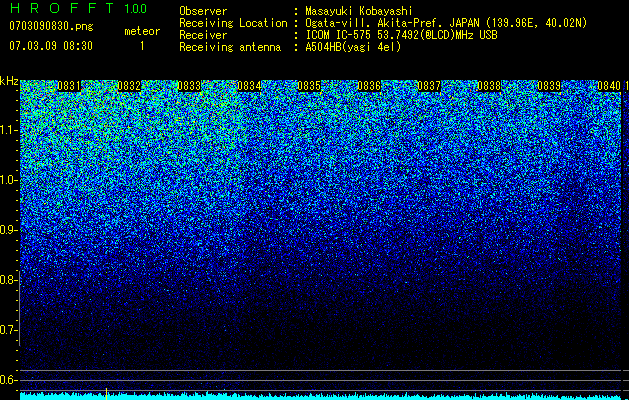Click the date stamp 07.03.09 08:30

pos(51,46)
